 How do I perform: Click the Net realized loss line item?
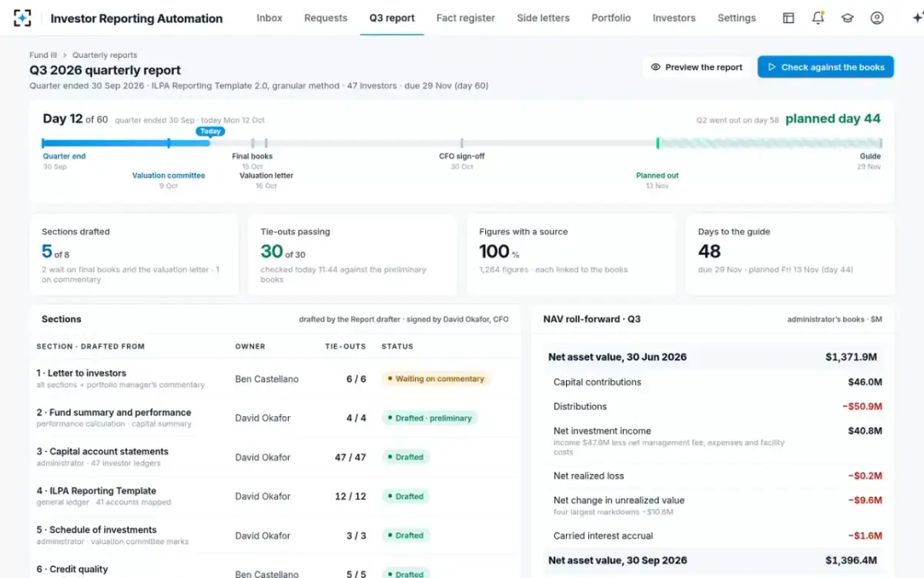[x=712, y=476]
